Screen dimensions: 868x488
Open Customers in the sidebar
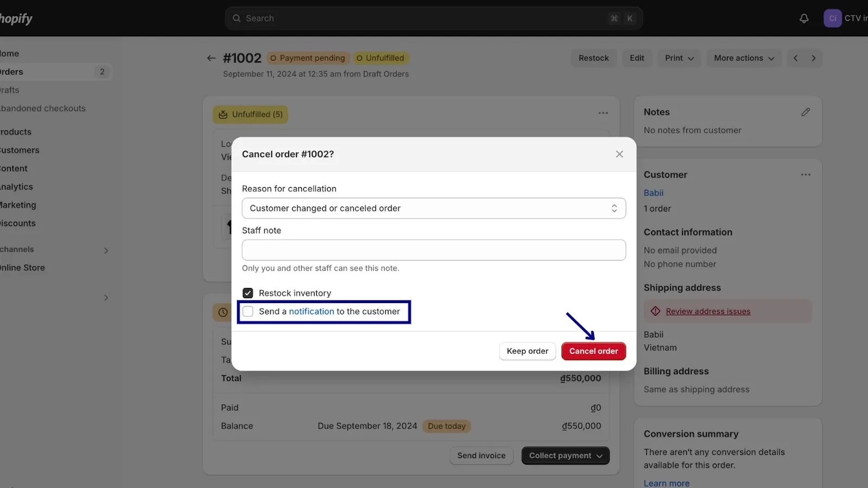(x=20, y=150)
